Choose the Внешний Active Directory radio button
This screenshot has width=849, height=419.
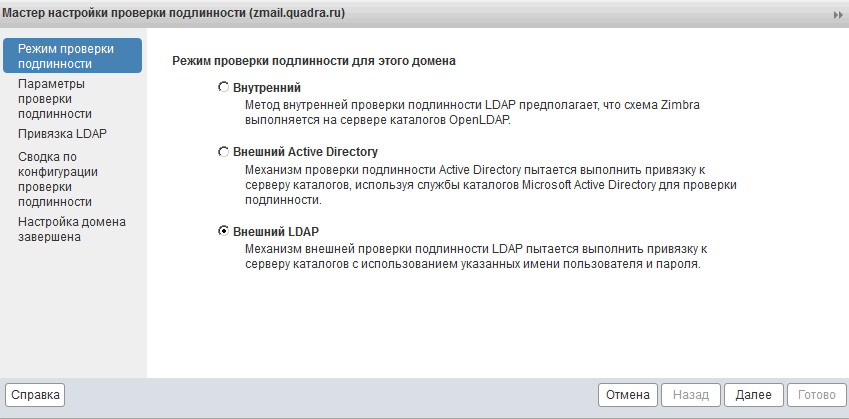point(223,152)
